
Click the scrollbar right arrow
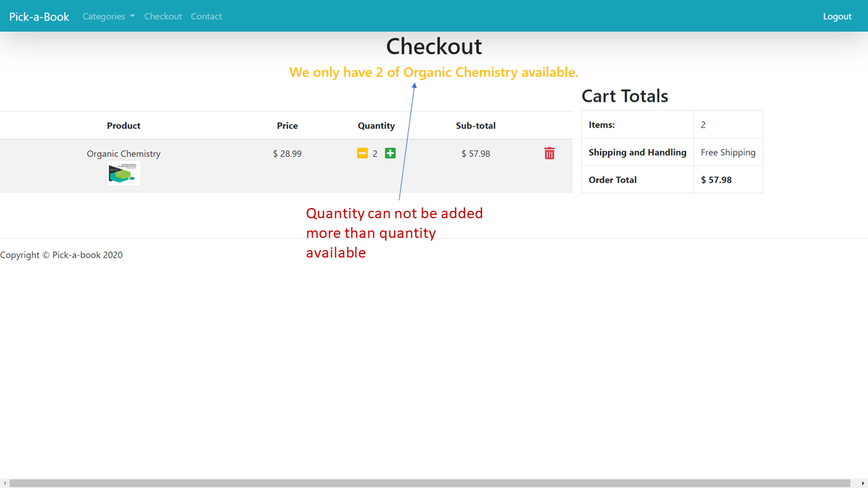(863, 483)
